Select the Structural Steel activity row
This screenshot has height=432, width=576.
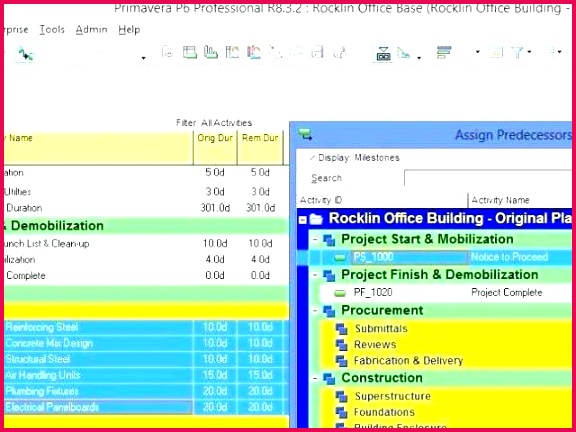pos(147,359)
